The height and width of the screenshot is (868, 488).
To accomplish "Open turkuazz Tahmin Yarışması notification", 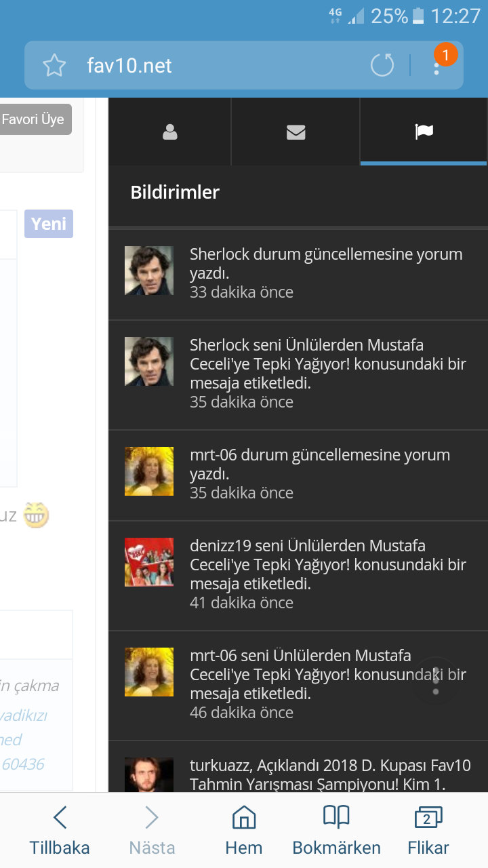I will click(330, 774).
